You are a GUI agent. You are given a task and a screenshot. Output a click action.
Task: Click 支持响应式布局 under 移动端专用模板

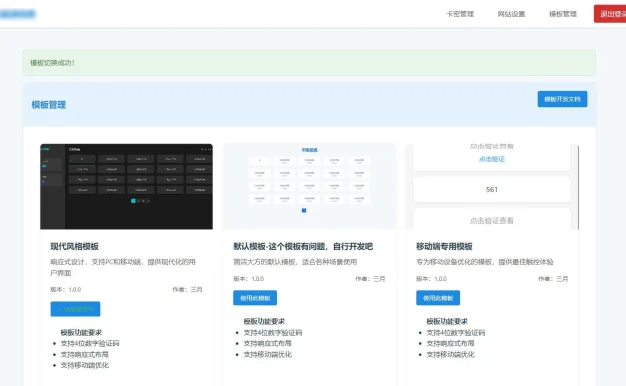point(450,343)
